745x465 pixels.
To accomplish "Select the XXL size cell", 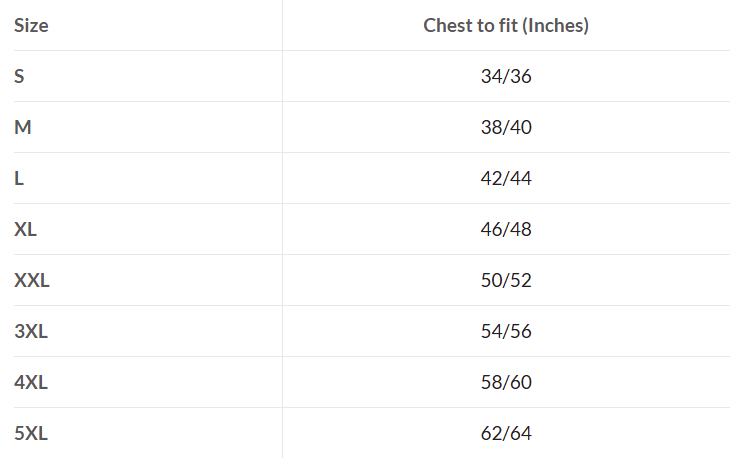I will tap(32, 280).
